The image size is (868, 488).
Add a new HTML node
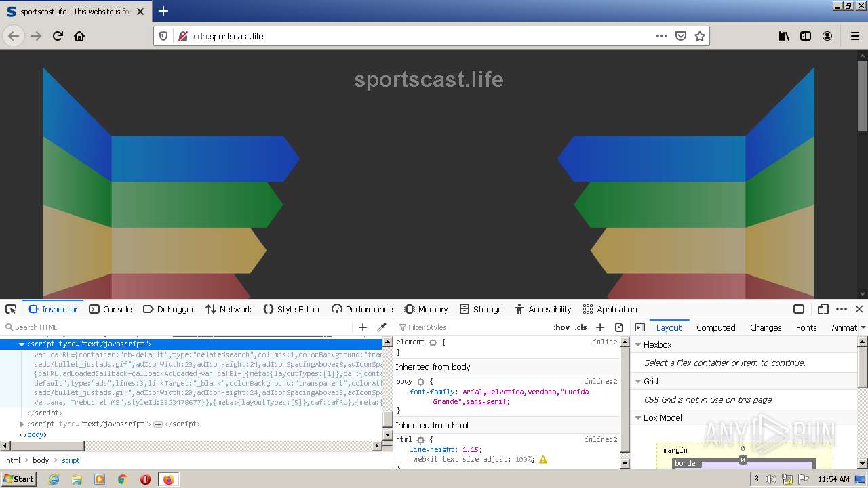pos(363,327)
